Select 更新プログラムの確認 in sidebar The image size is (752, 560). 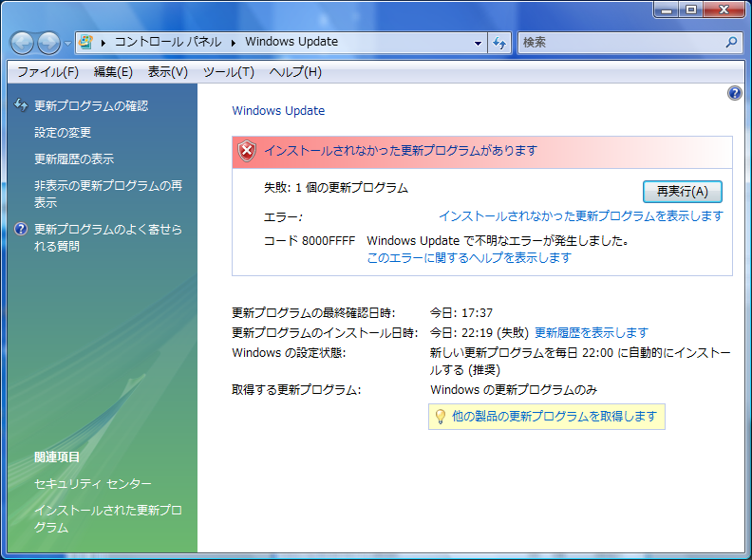pyautogui.click(x=91, y=105)
